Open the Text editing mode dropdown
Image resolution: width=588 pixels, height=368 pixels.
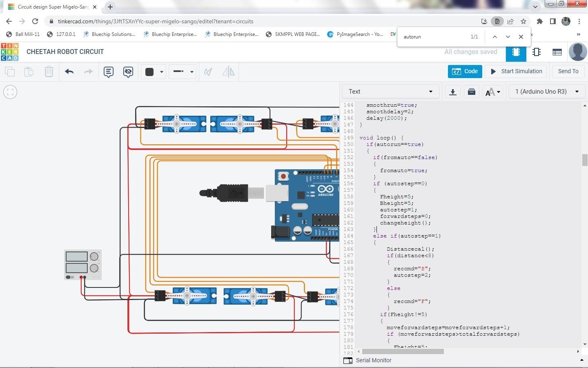[390, 92]
